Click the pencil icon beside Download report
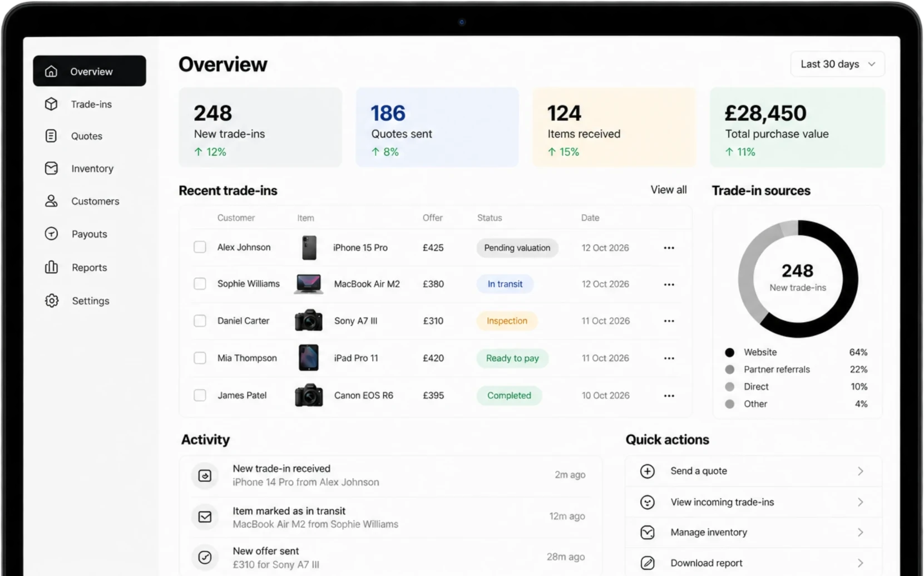The height and width of the screenshot is (576, 924). (648, 563)
